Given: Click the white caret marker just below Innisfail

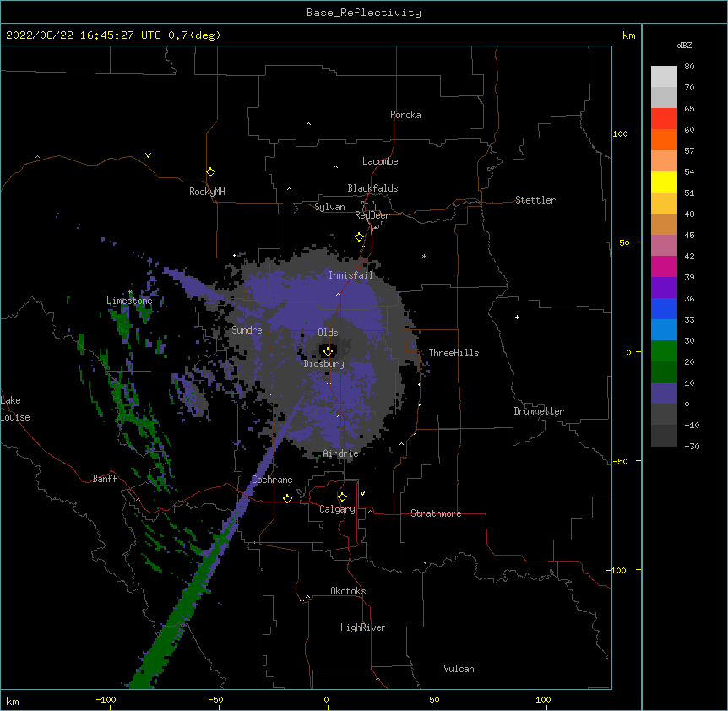Looking at the screenshot, I should 338,294.
